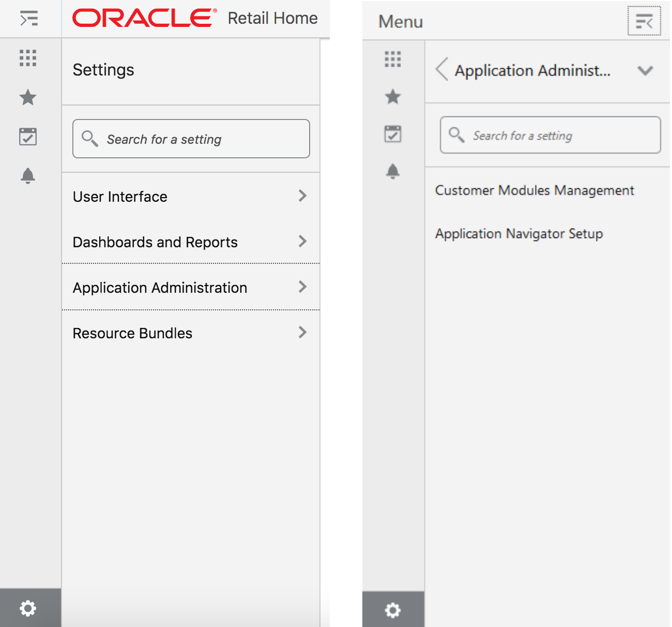Collapse the Menu panel using the top-right icon
This screenshot has width=672, height=627.
click(x=644, y=21)
